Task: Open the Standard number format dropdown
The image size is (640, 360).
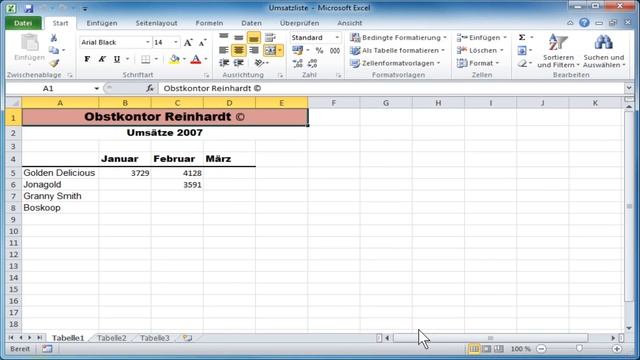Action: click(x=337, y=38)
